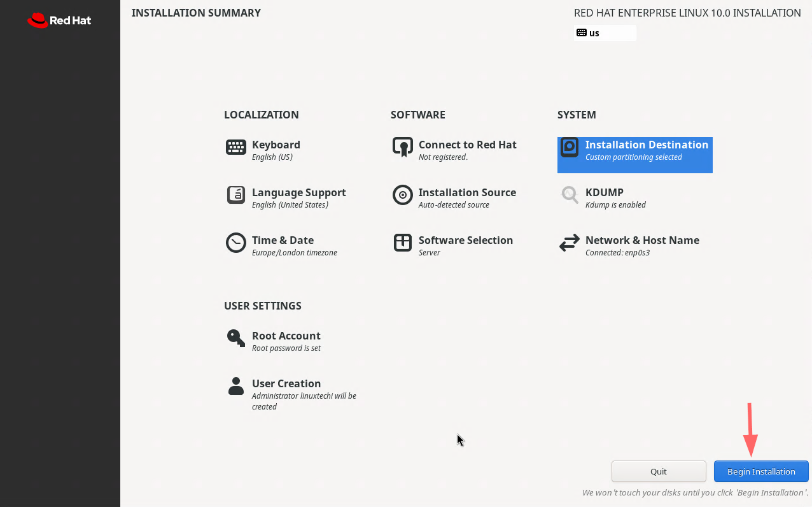Click the Keyboard icon under Localization
This screenshot has width=812, height=507.
pyautogui.click(x=236, y=147)
